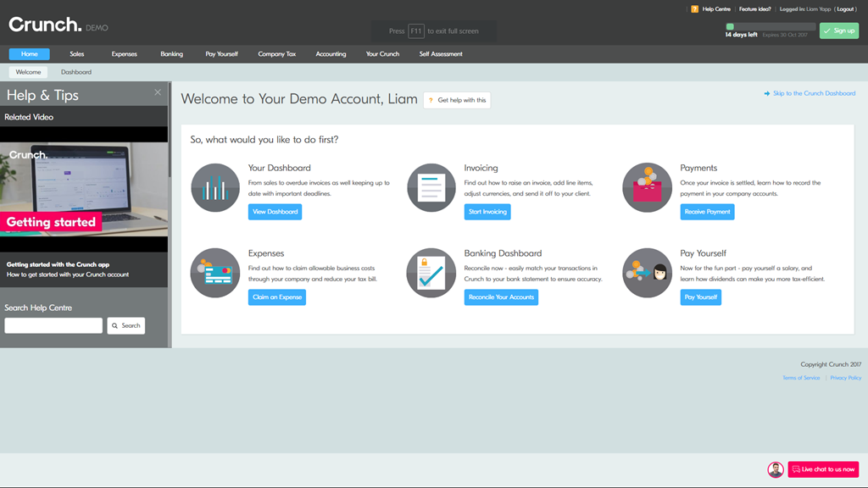The height and width of the screenshot is (488, 868).
Task: Click the Your Dashboard bar chart icon
Action: point(215,187)
